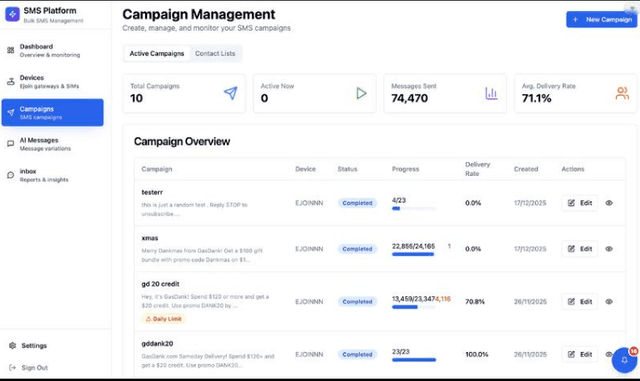640x381 pixels.
Task: View gd 20 credit campaign via eye icon
Action: 609,301
